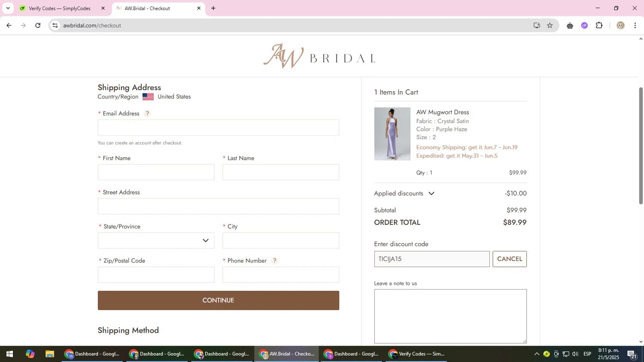Open File Explorer from the taskbar
The image size is (644, 362).
click(50, 354)
